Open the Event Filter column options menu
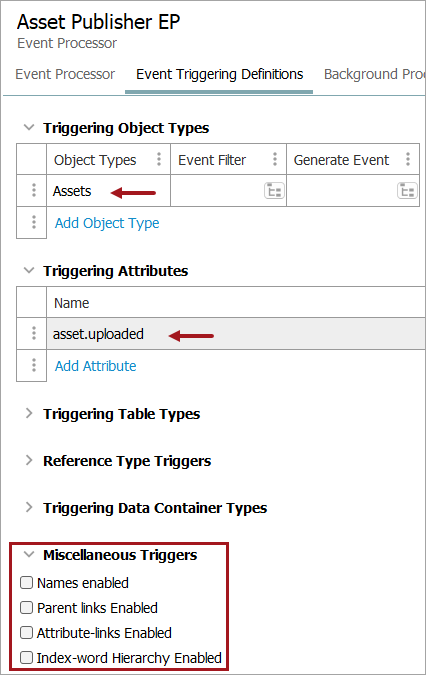 (275, 159)
